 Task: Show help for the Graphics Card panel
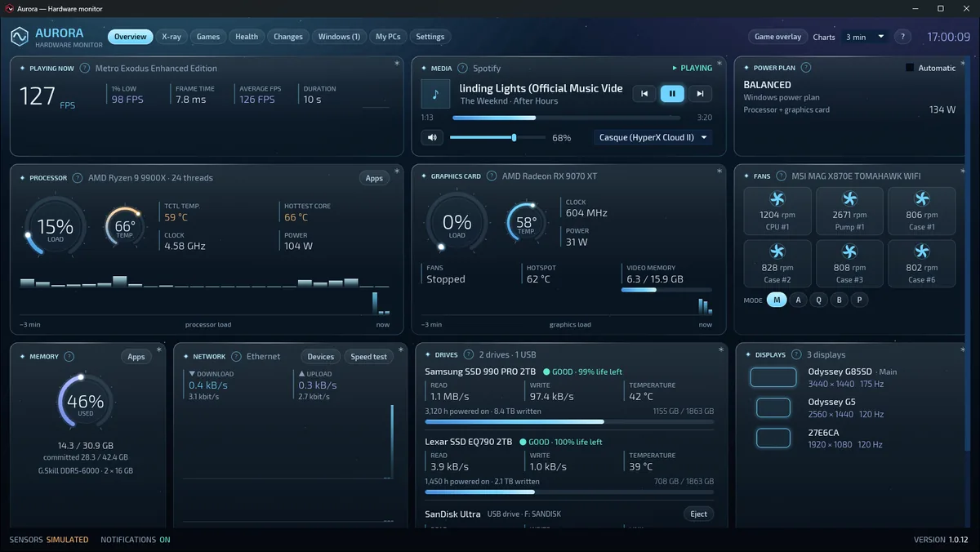(x=492, y=176)
